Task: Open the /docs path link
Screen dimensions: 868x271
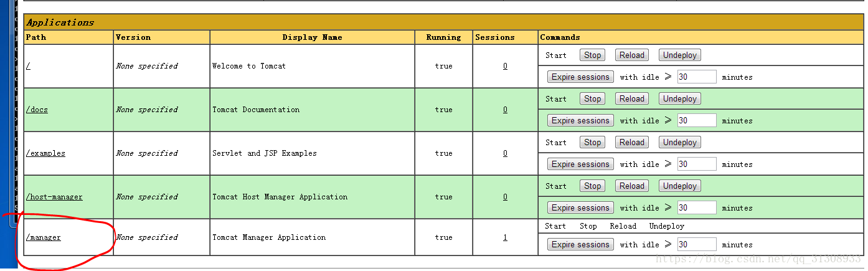Action: point(37,110)
